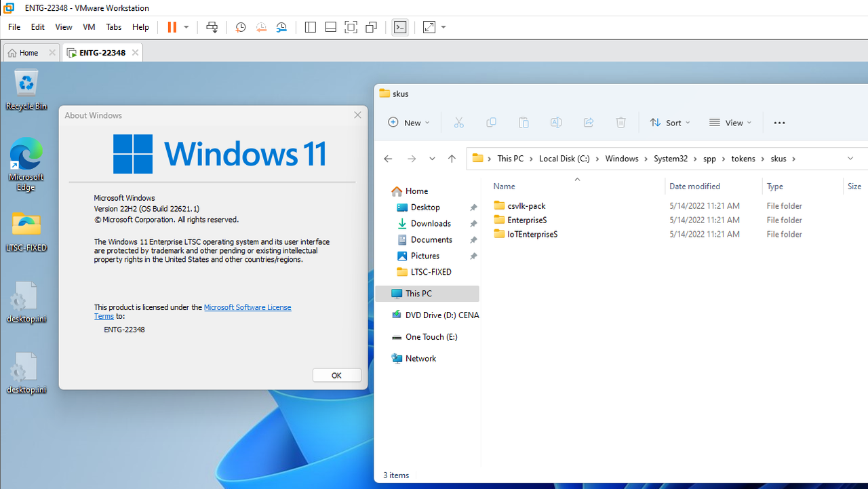Open the Sort dropdown
This screenshot has width=868, height=489.
[x=670, y=123]
